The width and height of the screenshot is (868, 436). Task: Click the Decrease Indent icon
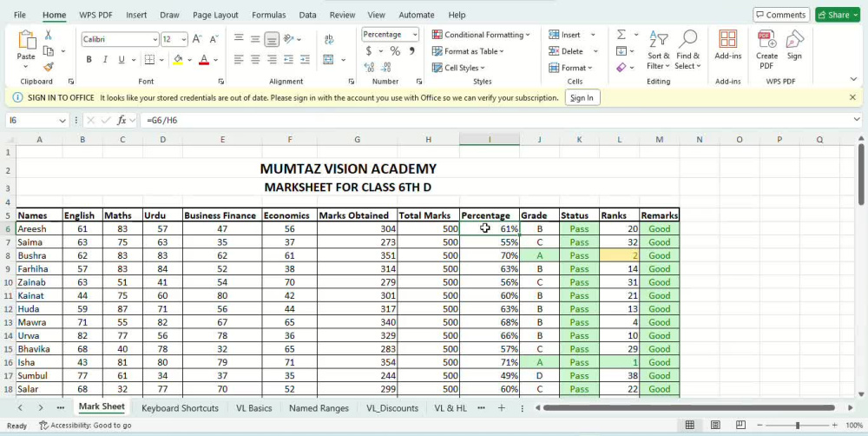click(x=288, y=59)
